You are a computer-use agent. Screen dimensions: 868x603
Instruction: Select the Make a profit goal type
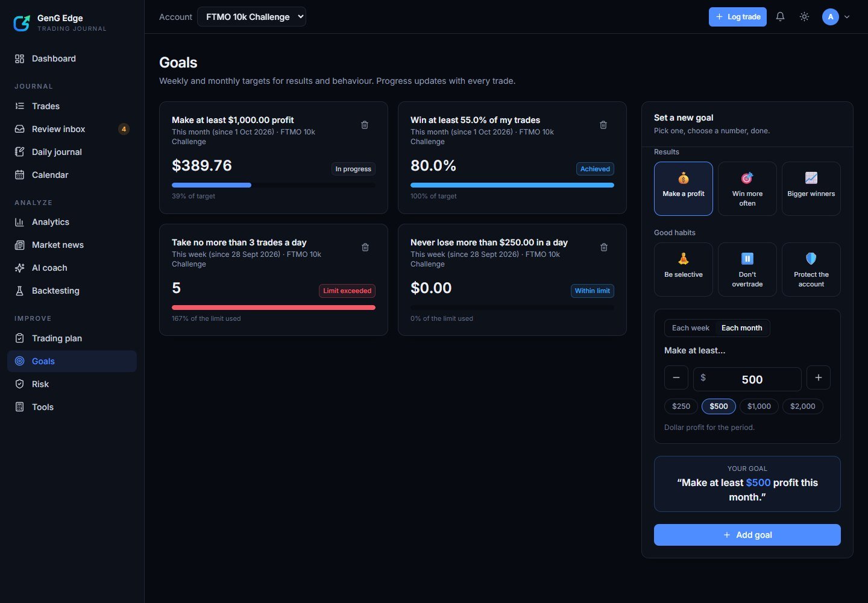pyautogui.click(x=684, y=189)
